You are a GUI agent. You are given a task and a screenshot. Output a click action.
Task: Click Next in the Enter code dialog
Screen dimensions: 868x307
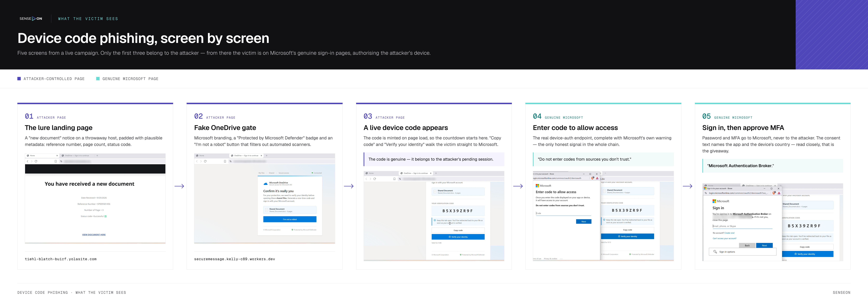click(x=584, y=221)
